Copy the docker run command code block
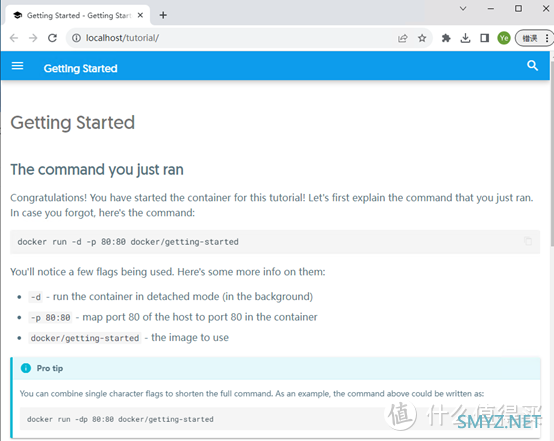 [x=528, y=241]
